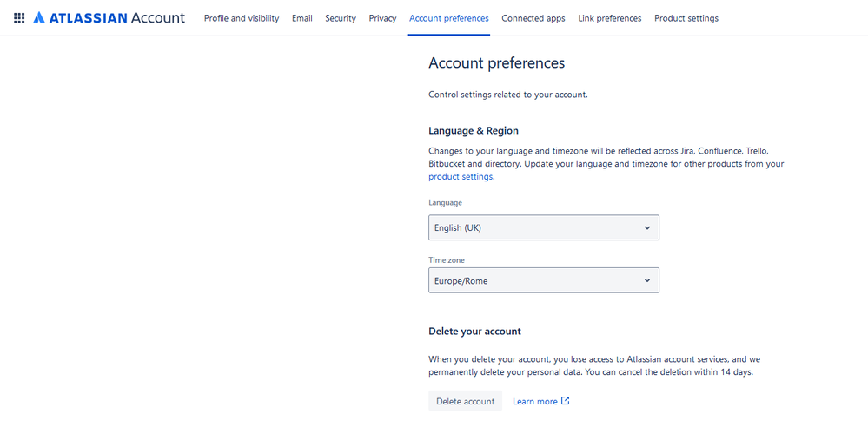Click the external-link icon beside Learn more
This screenshot has width=868, height=427.
(566, 401)
